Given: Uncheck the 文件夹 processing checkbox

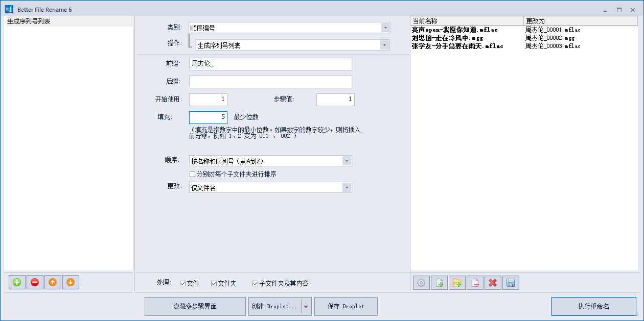Looking at the screenshot, I should (x=214, y=283).
